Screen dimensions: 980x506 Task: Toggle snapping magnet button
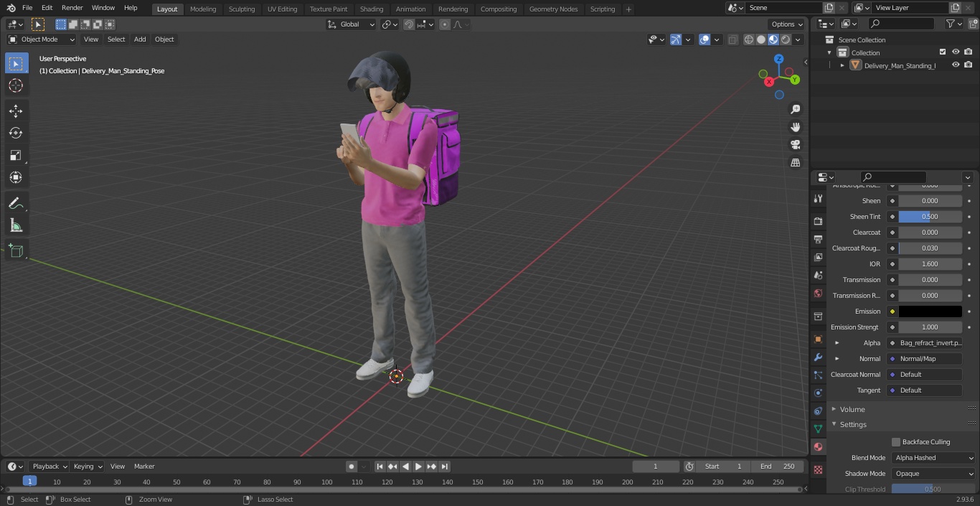(408, 24)
